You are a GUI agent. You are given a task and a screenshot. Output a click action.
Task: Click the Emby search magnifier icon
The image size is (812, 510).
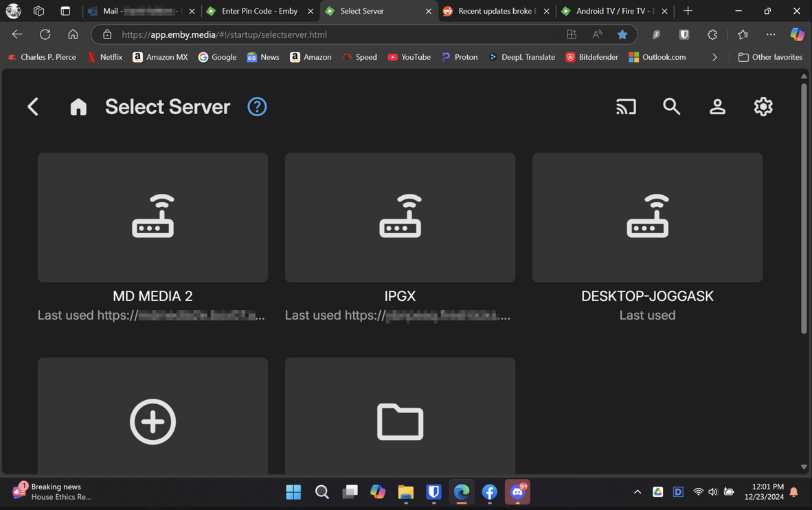(x=671, y=107)
